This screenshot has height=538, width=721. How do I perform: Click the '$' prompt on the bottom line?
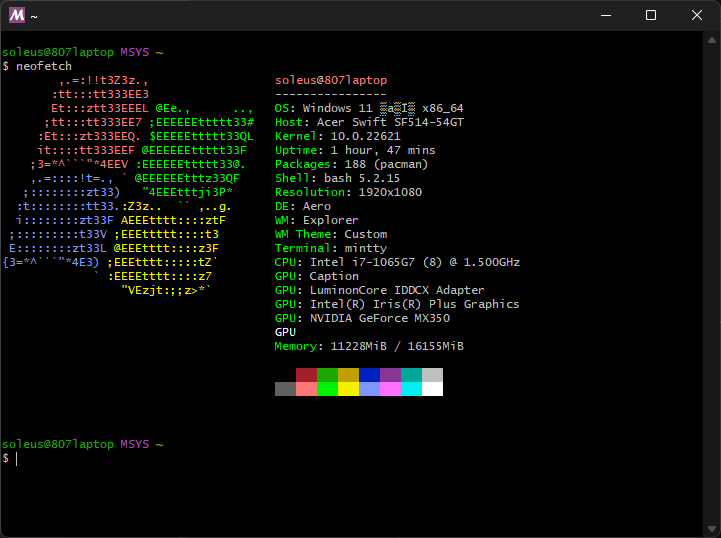click(x=6, y=458)
